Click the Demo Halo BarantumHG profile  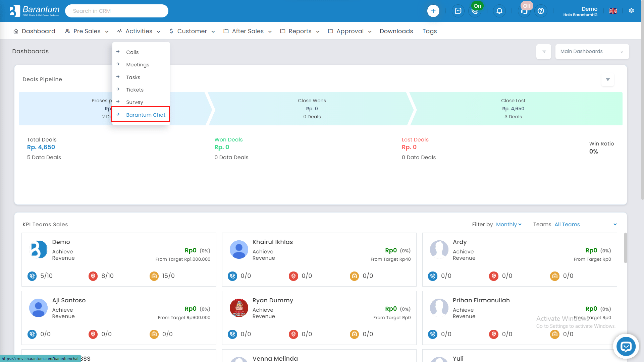580,11
